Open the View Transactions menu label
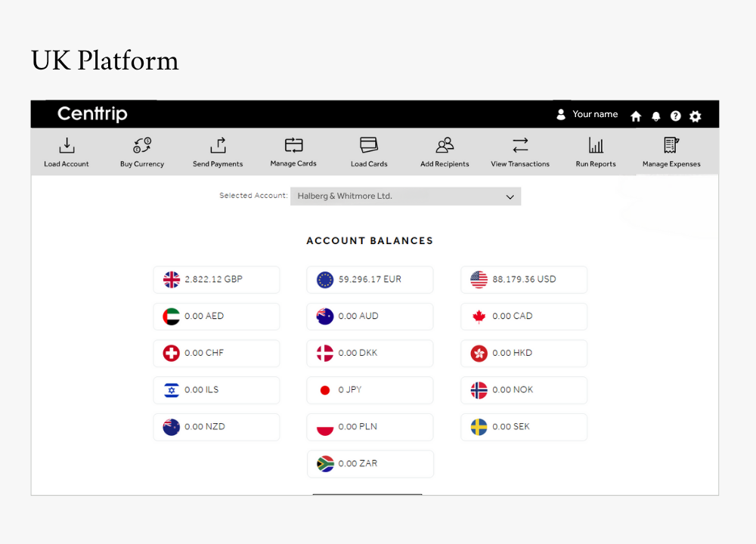The height and width of the screenshot is (544, 756). [x=520, y=164]
